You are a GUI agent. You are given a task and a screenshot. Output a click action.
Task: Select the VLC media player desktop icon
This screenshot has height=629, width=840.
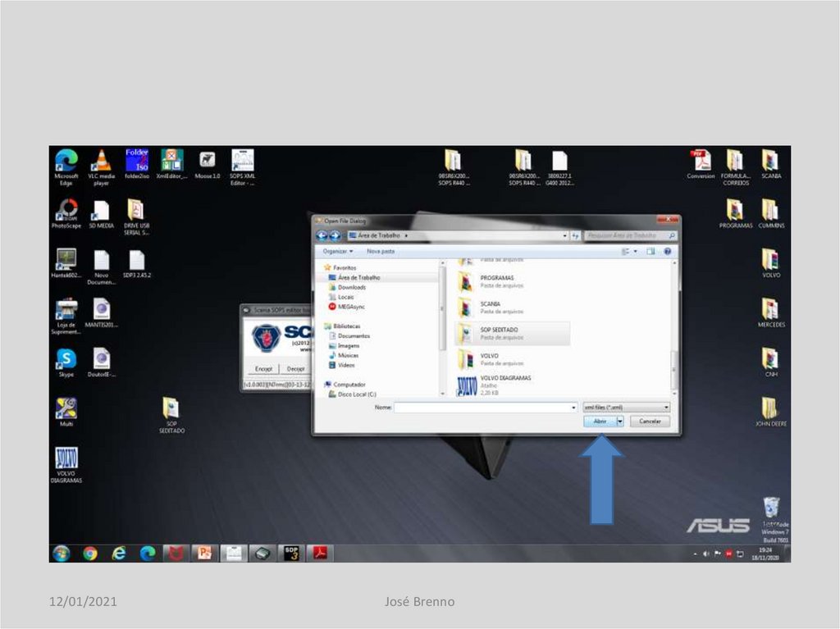coord(101,167)
